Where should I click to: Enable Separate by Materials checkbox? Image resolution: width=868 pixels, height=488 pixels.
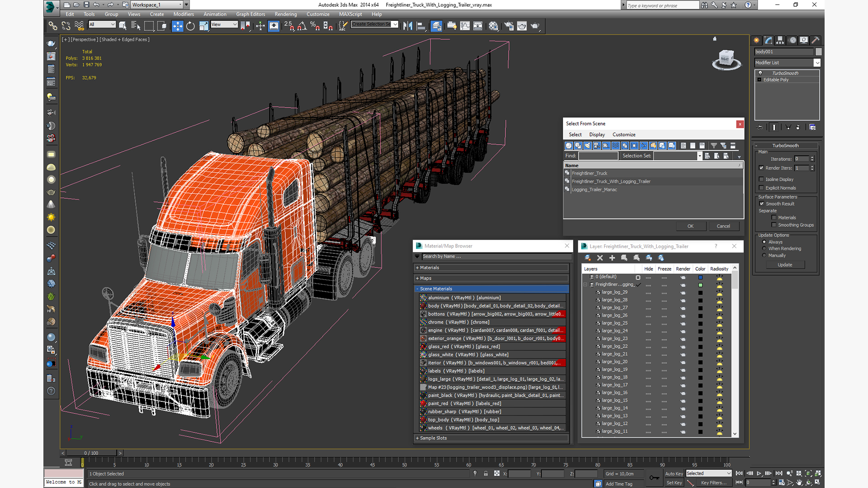pyautogui.click(x=774, y=218)
